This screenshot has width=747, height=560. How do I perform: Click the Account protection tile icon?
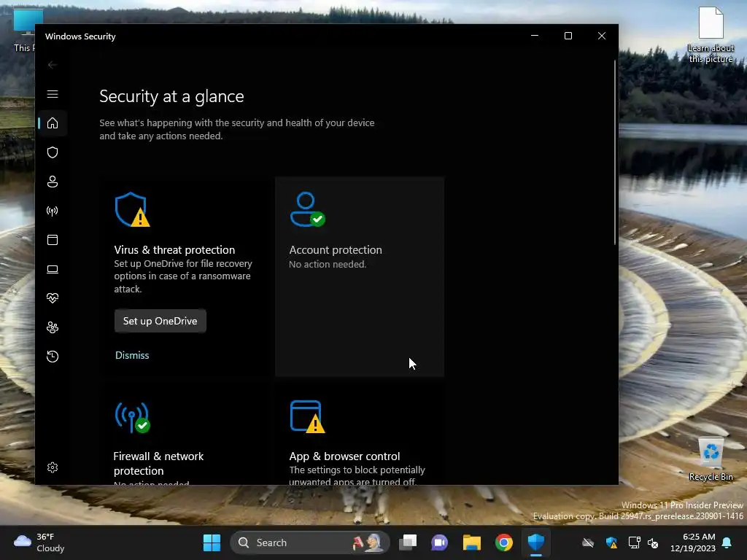click(307, 209)
